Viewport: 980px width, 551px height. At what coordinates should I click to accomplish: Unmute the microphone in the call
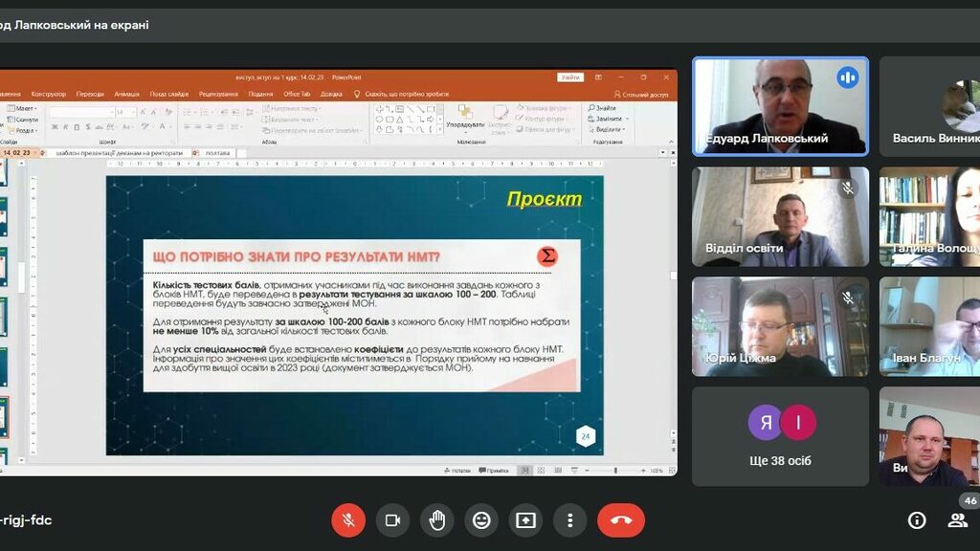(348, 520)
